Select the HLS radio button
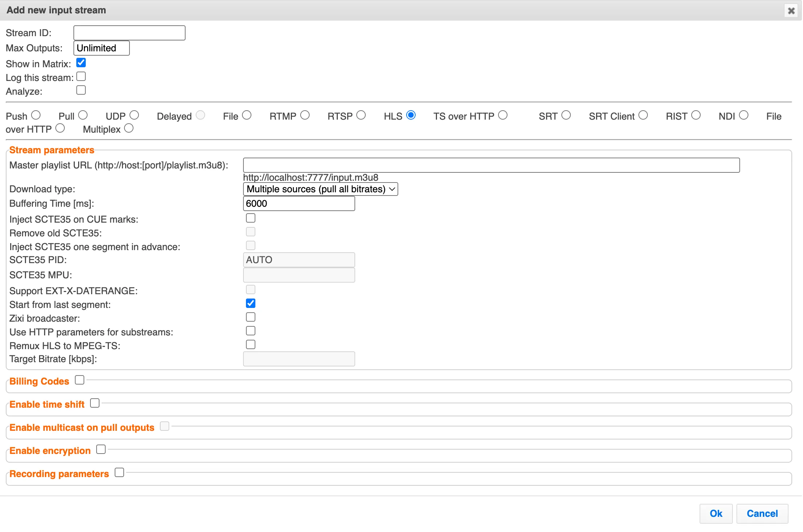This screenshot has width=803, height=532. coord(411,115)
